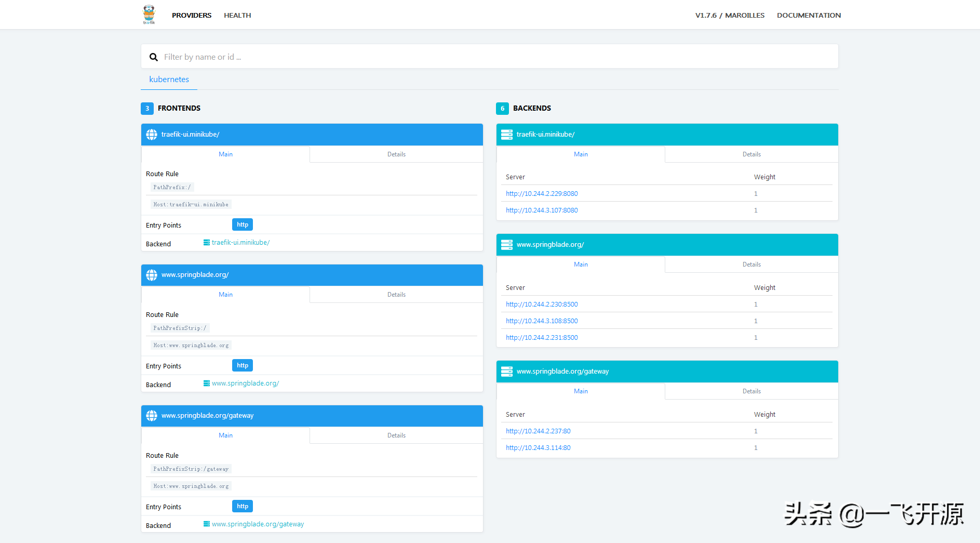The image size is (980, 543).
Task: Click the www.springblade.org/gateway backend card title
Action: tap(562, 372)
